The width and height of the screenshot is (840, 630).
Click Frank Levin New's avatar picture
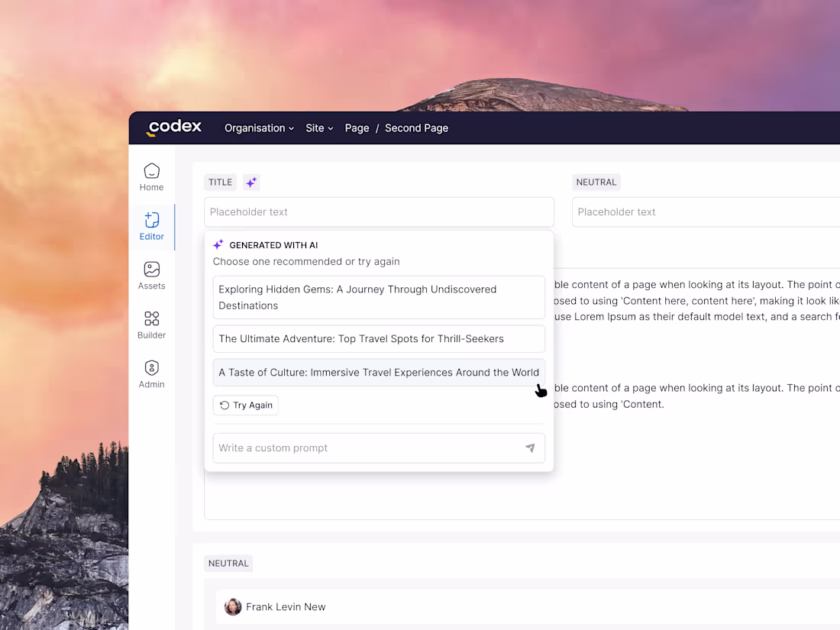(233, 606)
